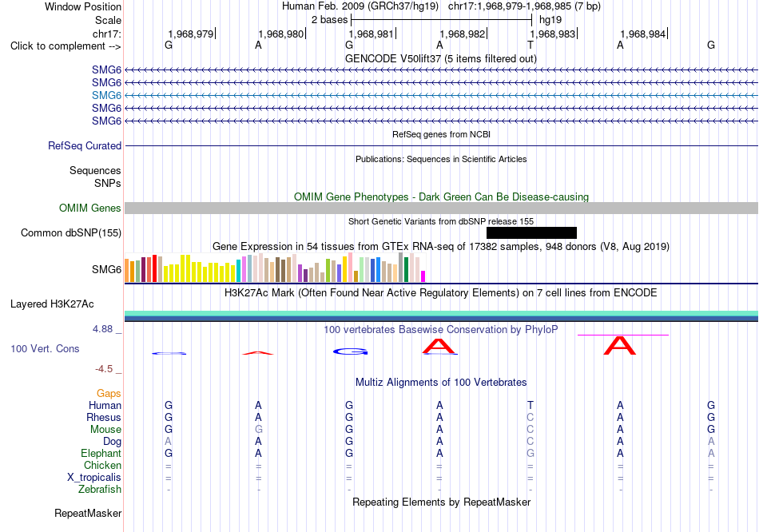This screenshot has width=759, height=532.
Task: Click the T in the Human Multiz row
Action: 530,405
